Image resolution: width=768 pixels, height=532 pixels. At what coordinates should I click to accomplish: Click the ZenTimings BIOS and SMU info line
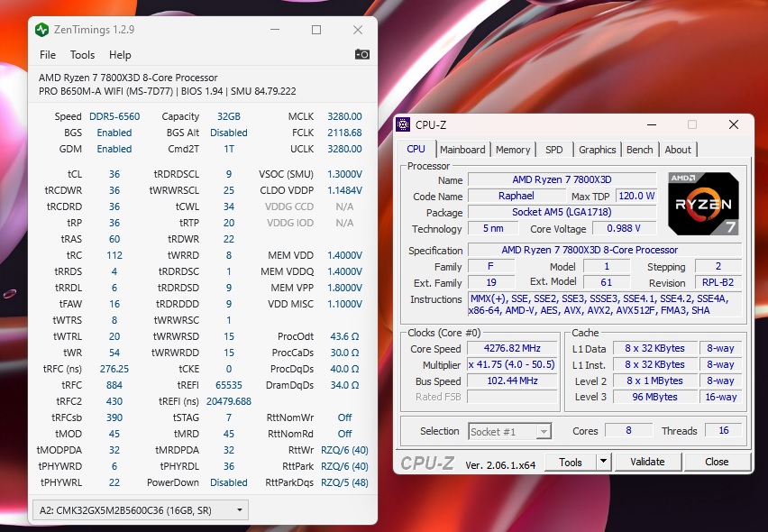(168, 91)
